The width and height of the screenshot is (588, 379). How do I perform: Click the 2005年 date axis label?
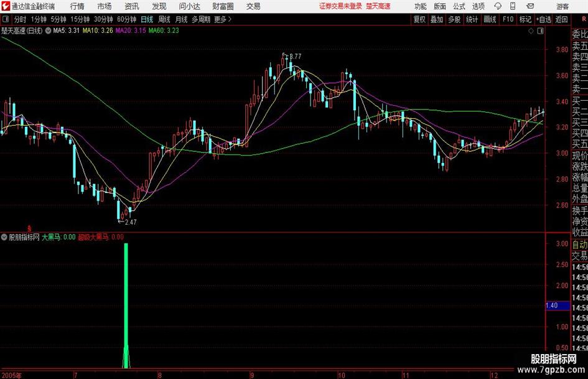click(12, 375)
